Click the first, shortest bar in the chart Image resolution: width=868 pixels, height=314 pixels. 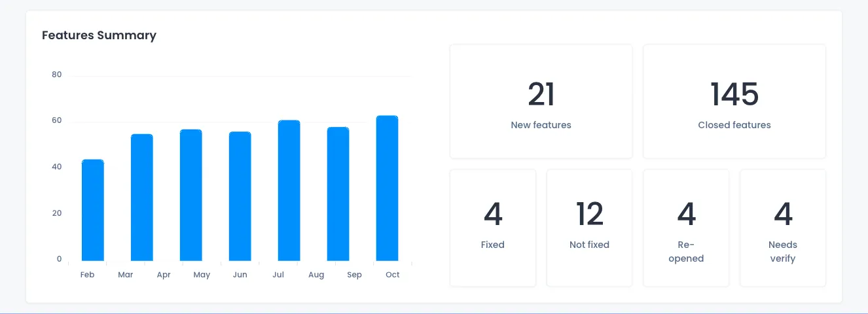[92, 211]
